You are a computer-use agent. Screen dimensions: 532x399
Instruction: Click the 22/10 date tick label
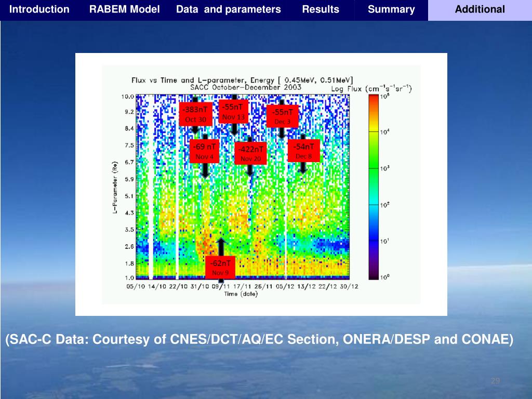178,286
